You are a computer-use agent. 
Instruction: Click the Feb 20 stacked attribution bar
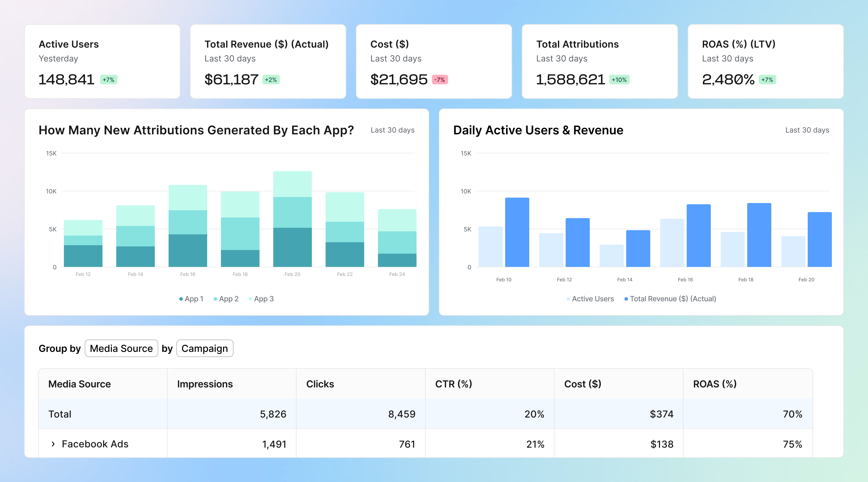pos(292,219)
